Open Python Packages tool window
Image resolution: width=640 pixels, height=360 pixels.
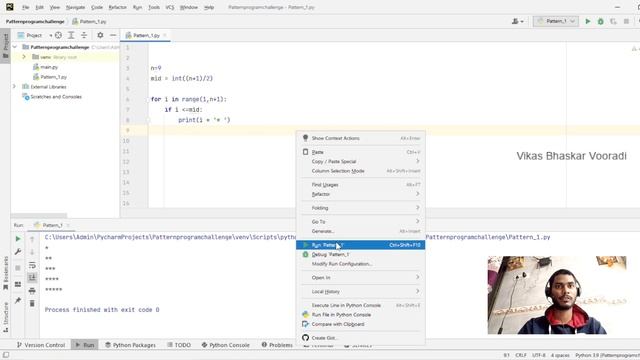[x=130, y=345]
